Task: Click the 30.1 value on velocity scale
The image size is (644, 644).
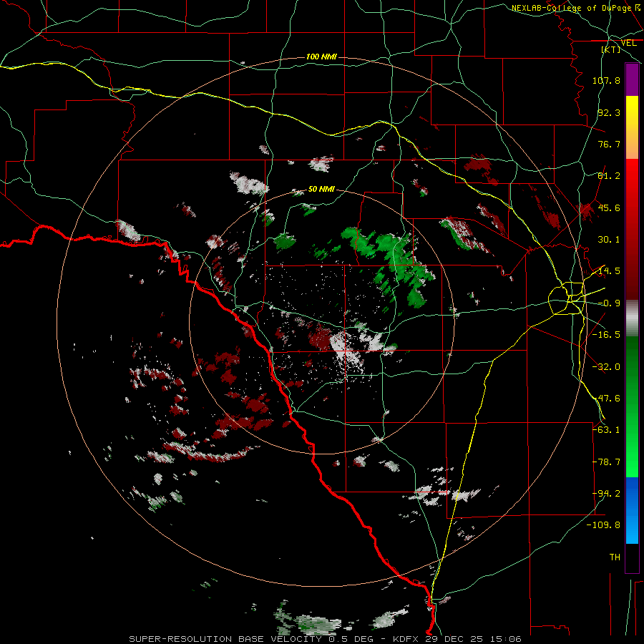Action: coord(609,240)
